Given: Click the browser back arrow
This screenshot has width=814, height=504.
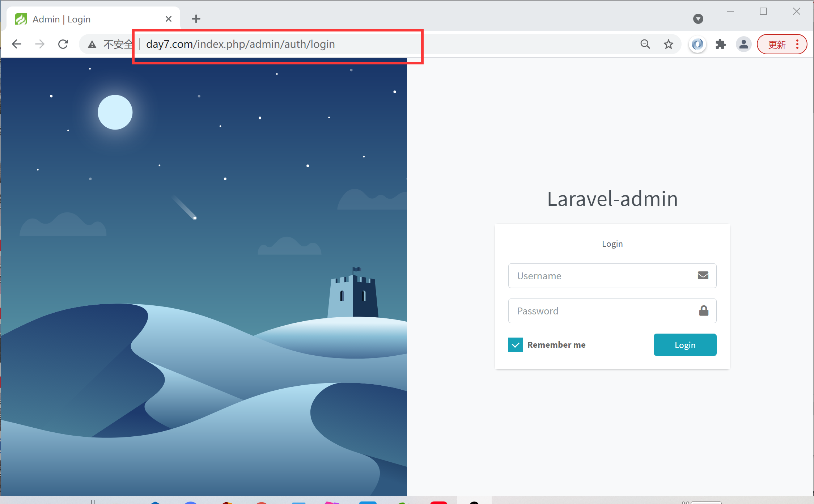Looking at the screenshot, I should coord(17,44).
